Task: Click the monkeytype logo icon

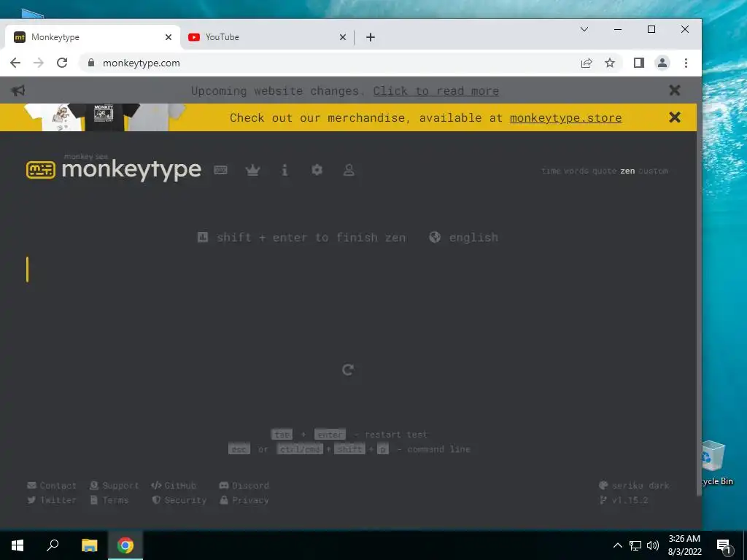Action: click(x=41, y=170)
